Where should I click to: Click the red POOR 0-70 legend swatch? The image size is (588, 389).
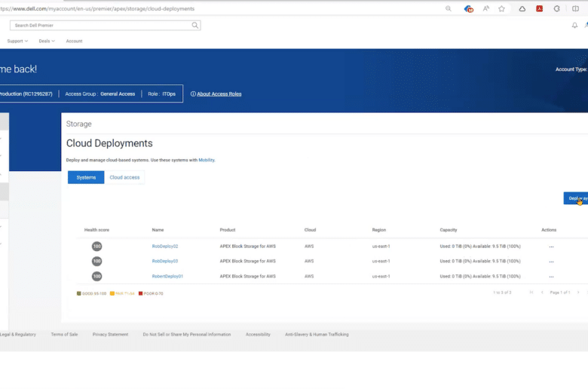pyautogui.click(x=141, y=293)
